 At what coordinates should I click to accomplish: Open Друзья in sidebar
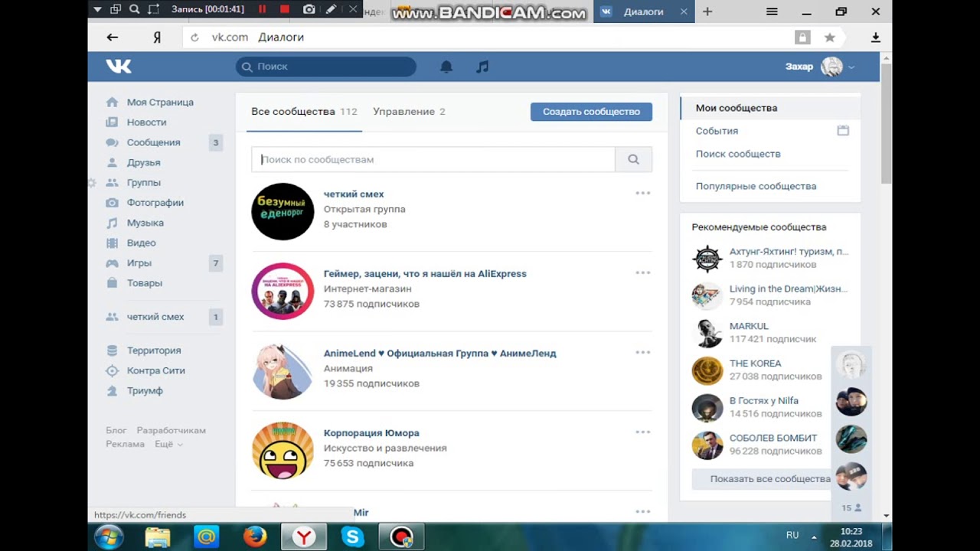coord(143,162)
